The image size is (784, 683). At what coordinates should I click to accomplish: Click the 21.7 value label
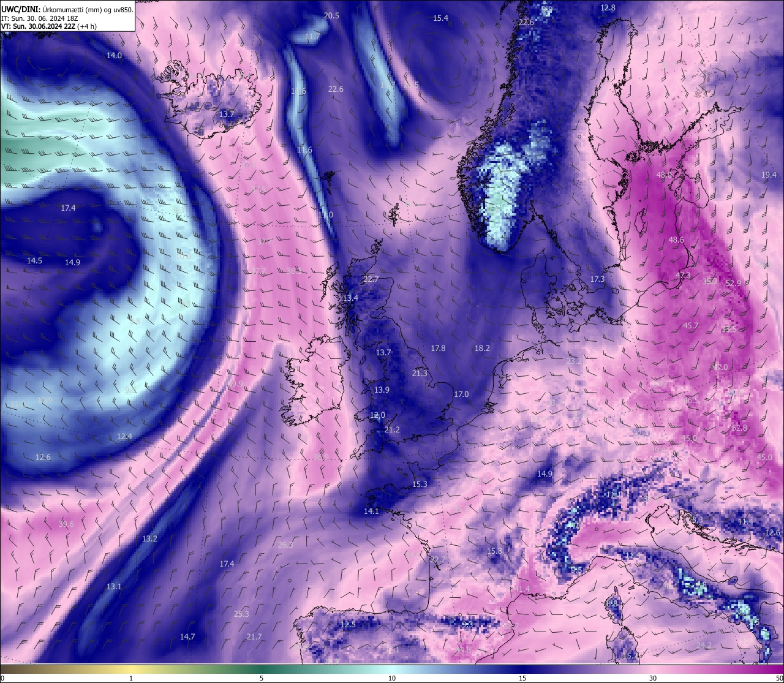[x=254, y=636]
